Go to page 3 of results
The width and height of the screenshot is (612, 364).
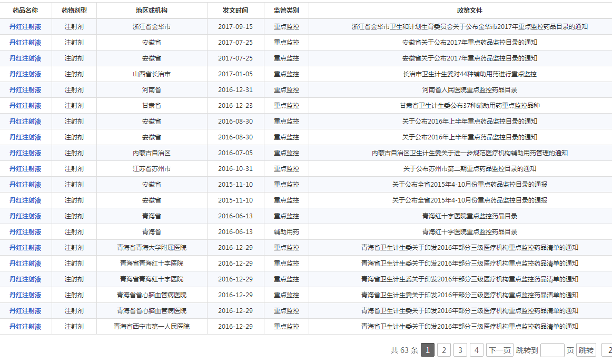[x=460, y=350]
